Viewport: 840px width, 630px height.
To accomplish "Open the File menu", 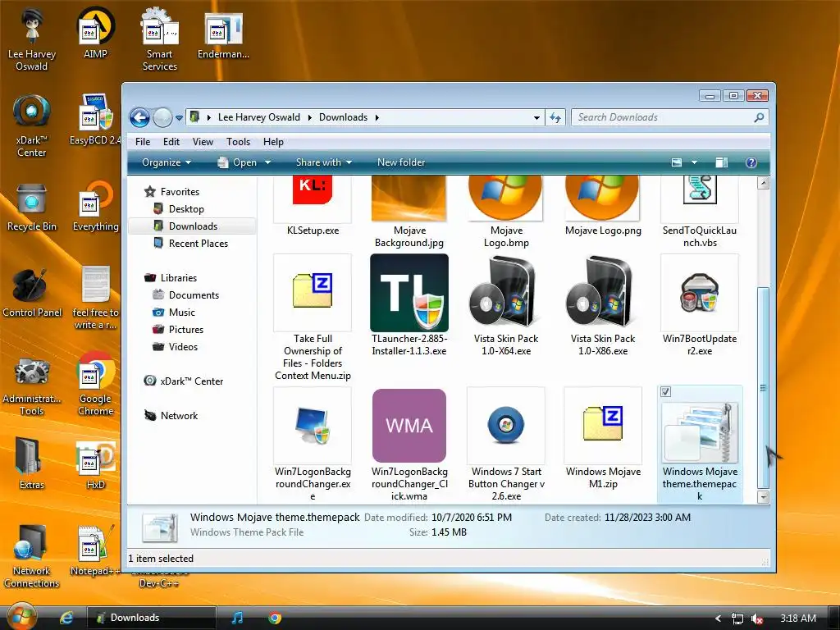I will 143,142.
